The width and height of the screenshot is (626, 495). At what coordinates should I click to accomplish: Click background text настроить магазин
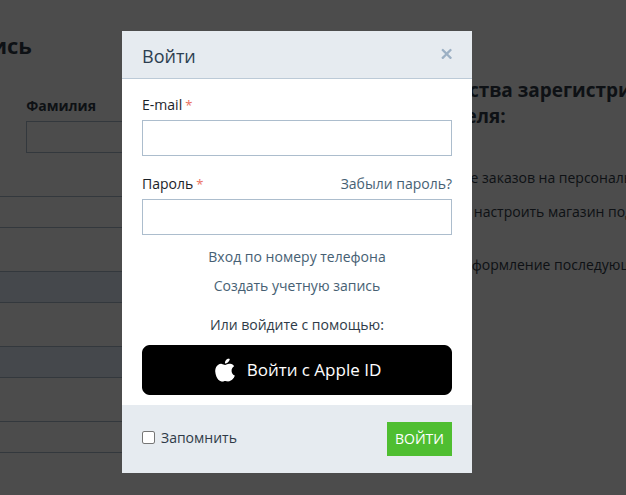pyautogui.click(x=548, y=212)
